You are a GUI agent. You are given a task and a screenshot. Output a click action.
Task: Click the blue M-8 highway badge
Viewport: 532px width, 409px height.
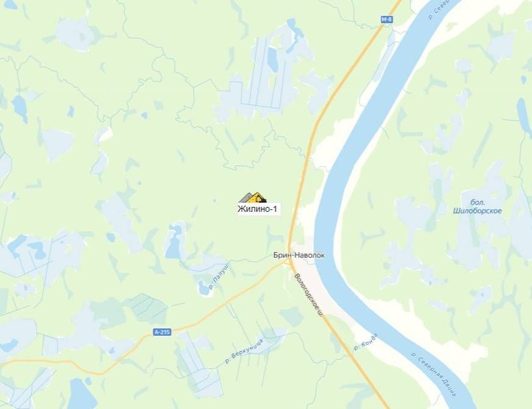coord(387,20)
